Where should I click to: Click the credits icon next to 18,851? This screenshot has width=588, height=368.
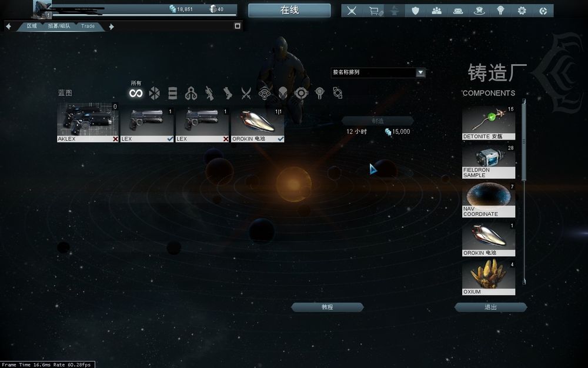click(172, 9)
